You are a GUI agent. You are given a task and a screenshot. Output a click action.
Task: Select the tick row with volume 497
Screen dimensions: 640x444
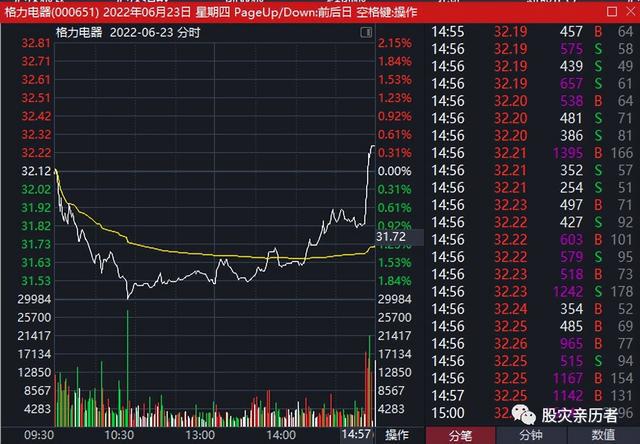[532, 205]
